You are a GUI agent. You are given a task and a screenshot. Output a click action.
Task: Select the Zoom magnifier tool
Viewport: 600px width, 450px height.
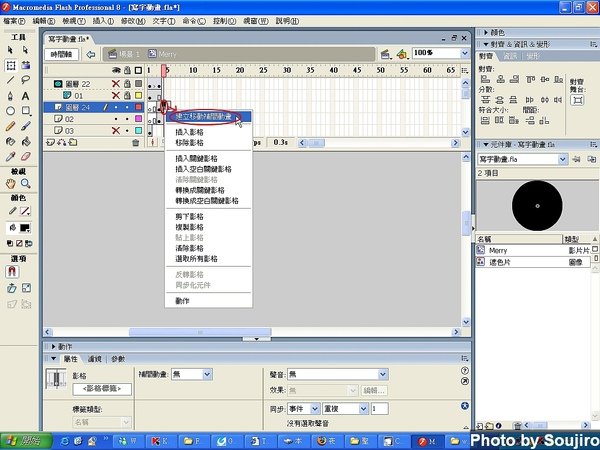pos(25,184)
